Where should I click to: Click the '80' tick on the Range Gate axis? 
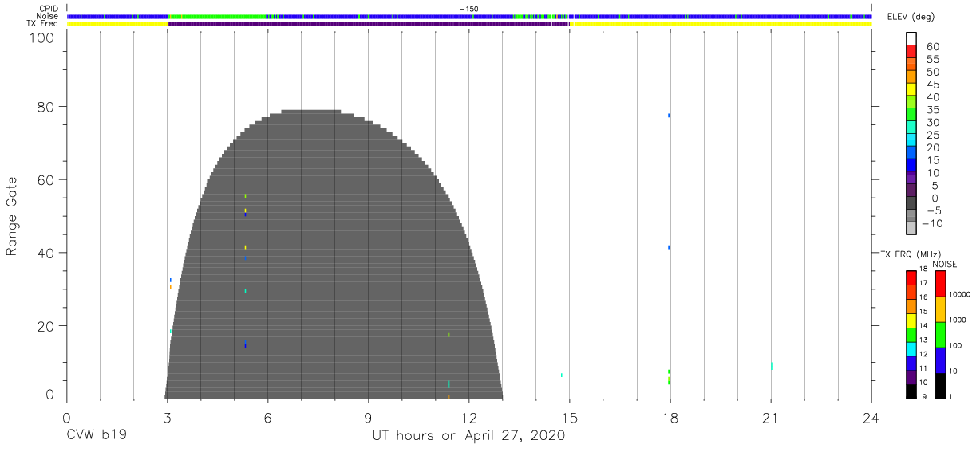46,107
